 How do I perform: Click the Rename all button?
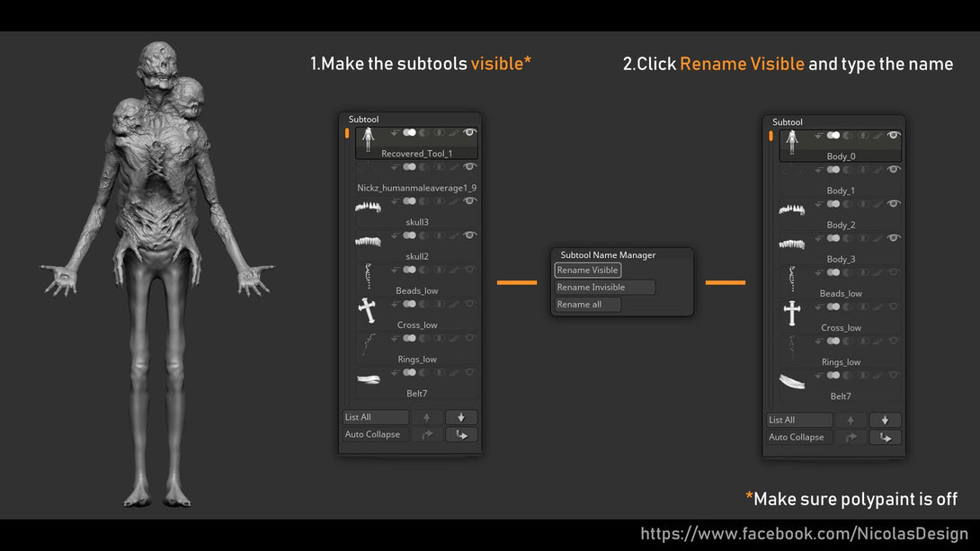[587, 304]
